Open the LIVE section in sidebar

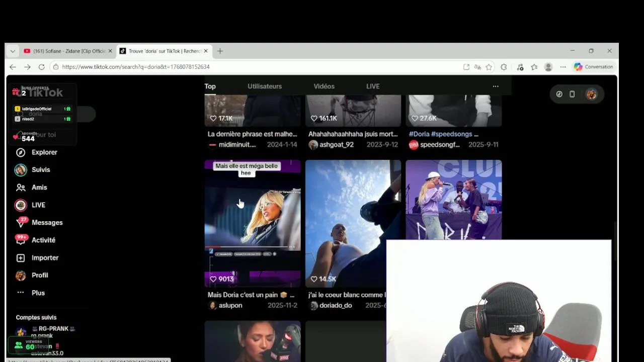pos(30,205)
